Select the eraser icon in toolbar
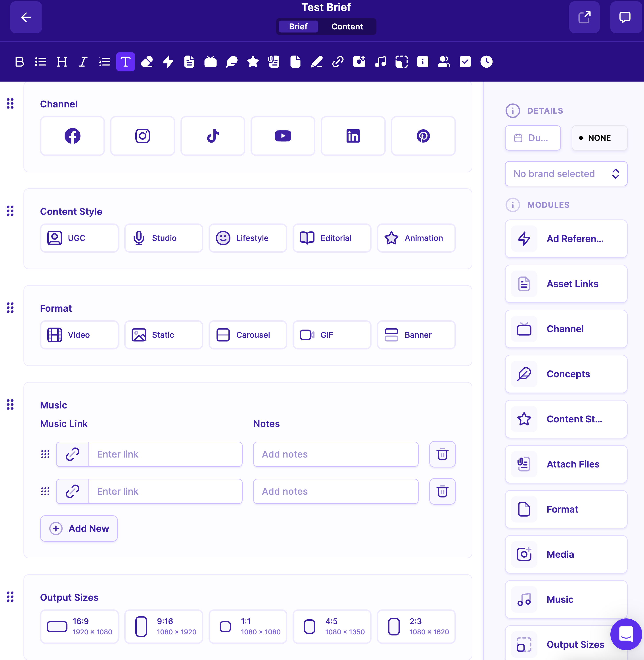This screenshot has width=644, height=660. (x=147, y=62)
